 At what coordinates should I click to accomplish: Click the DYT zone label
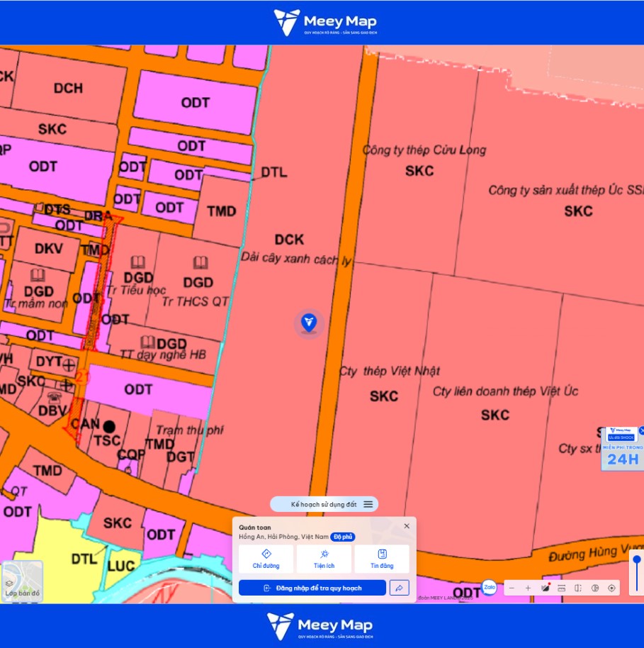[49, 362]
